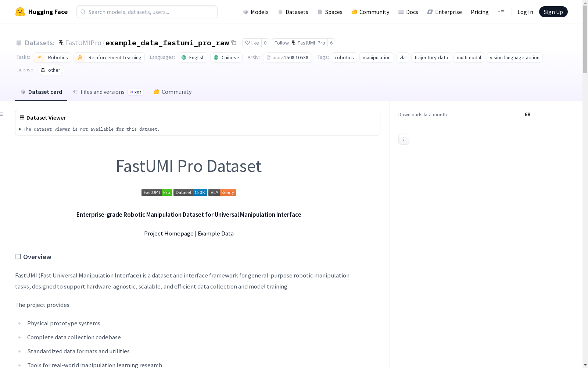
Task: Select the Chinese language tag
Action: coord(226,57)
